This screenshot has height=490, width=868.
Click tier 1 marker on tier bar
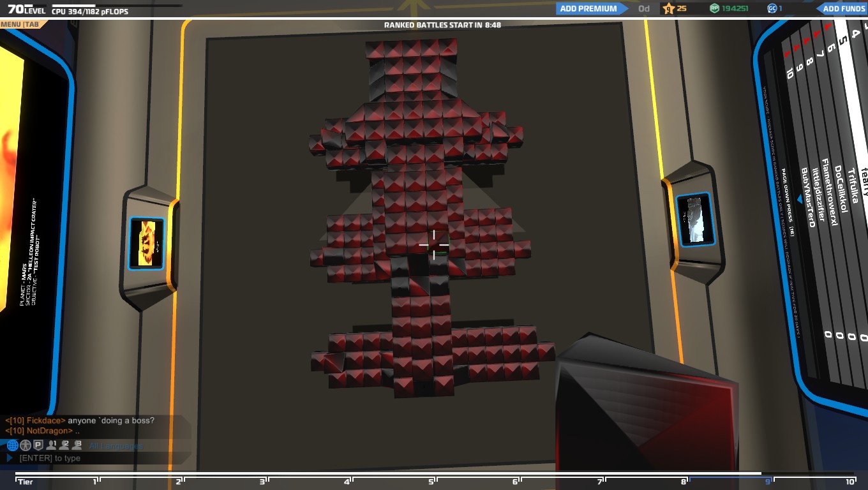pyautogui.click(x=94, y=482)
